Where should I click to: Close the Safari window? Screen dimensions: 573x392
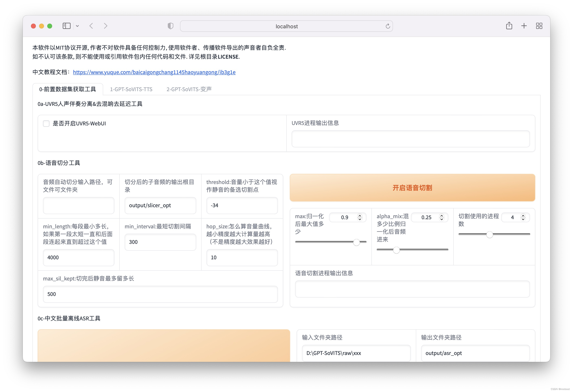(34, 26)
